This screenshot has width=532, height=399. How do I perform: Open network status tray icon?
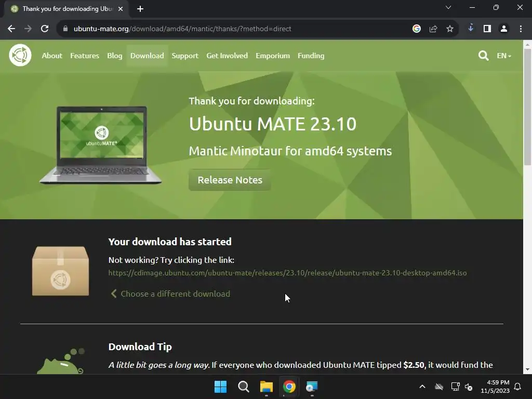point(455,387)
